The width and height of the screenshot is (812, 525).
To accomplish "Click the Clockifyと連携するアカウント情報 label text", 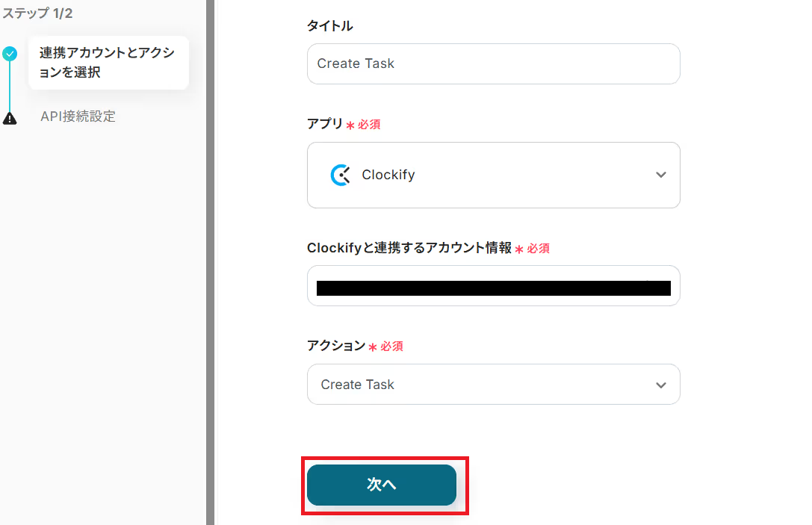I will pos(409,248).
